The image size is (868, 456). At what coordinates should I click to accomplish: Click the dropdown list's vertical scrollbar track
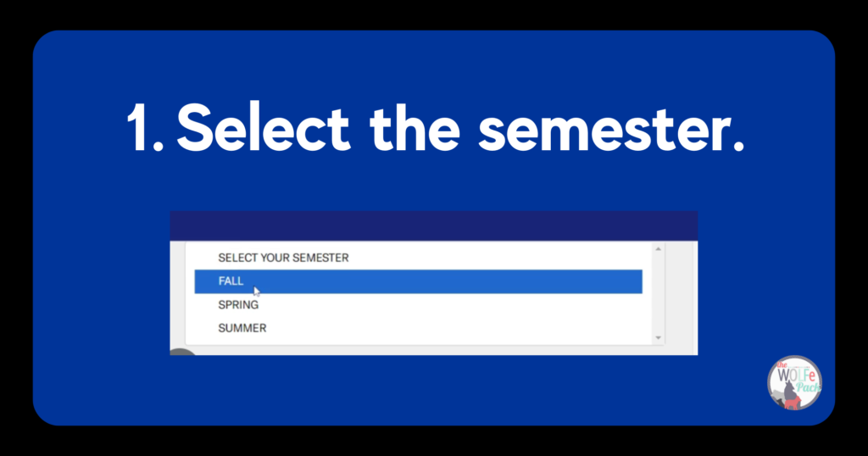point(658,293)
